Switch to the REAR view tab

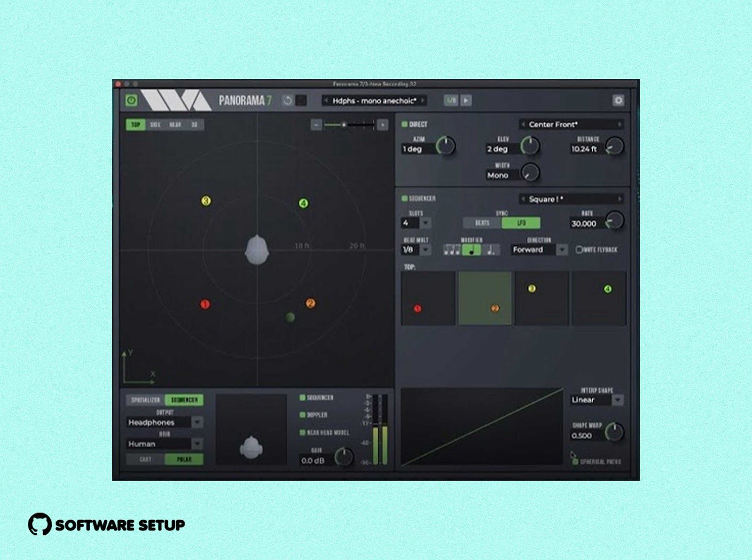click(x=175, y=124)
